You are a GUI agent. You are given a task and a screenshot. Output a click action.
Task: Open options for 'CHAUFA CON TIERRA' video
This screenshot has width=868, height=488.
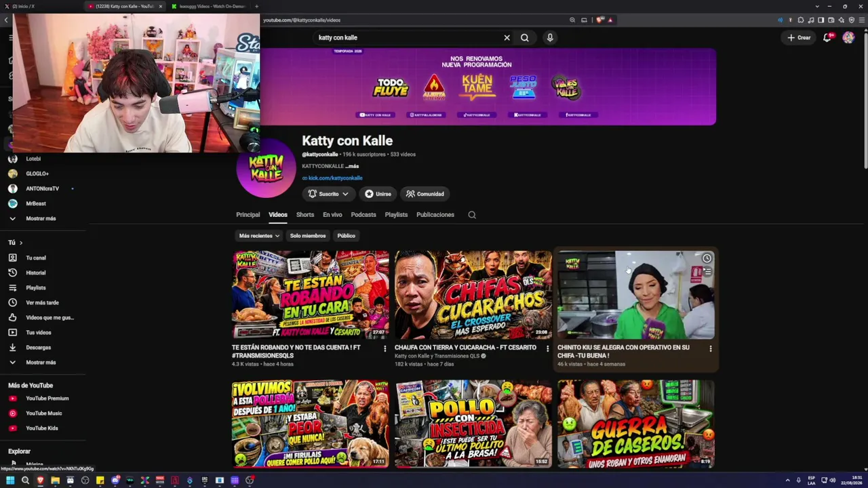[548, 348]
